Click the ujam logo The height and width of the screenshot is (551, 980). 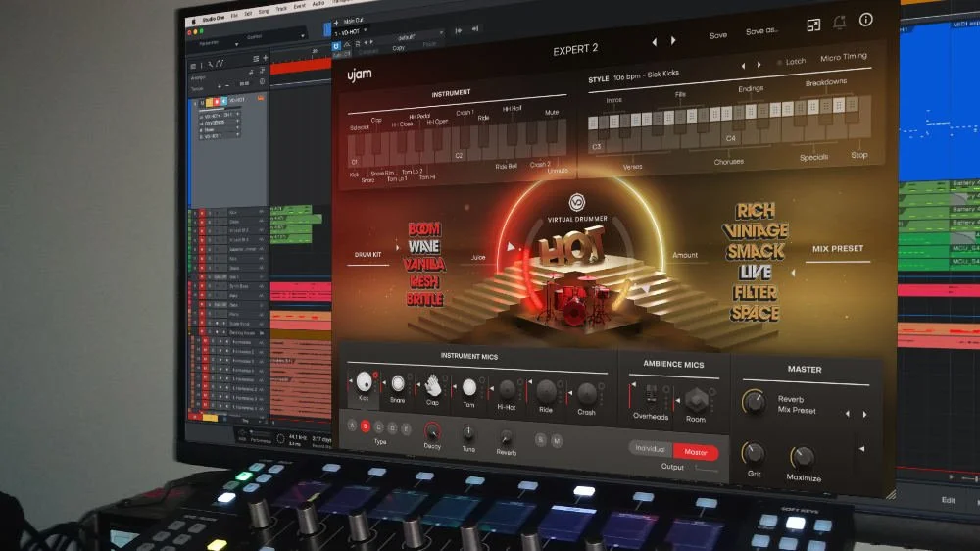(360, 75)
